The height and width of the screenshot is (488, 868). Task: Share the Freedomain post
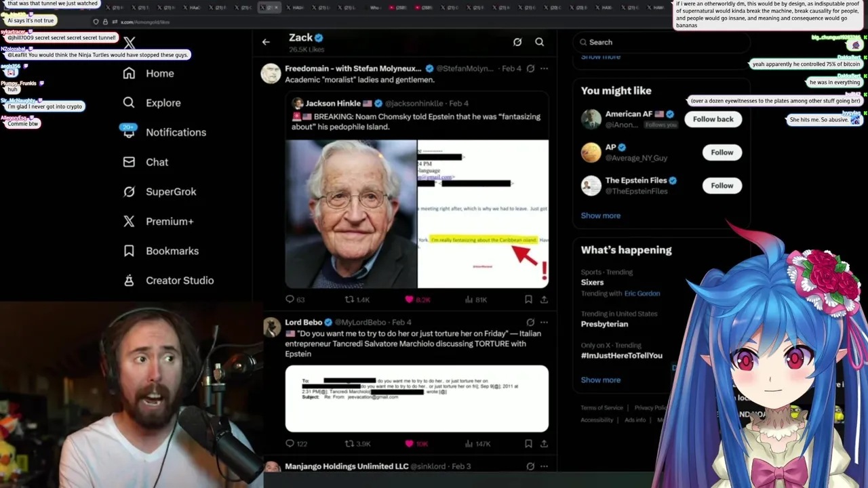click(x=544, y=299)
